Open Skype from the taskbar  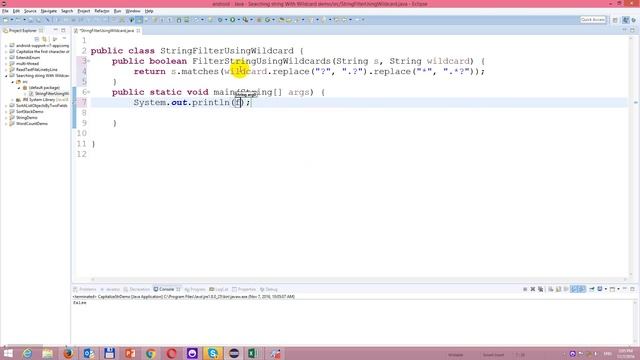click(212, 353)
